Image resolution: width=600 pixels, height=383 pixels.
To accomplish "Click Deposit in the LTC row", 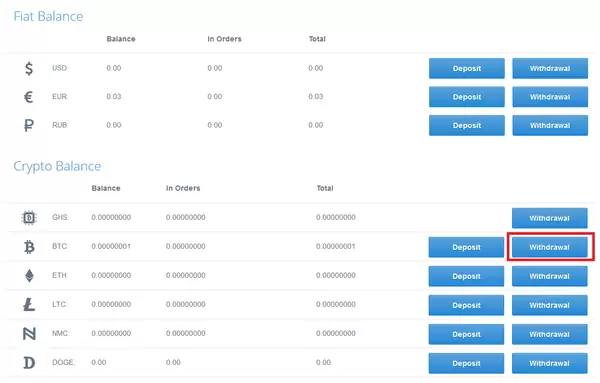I will tap(466, 305).
